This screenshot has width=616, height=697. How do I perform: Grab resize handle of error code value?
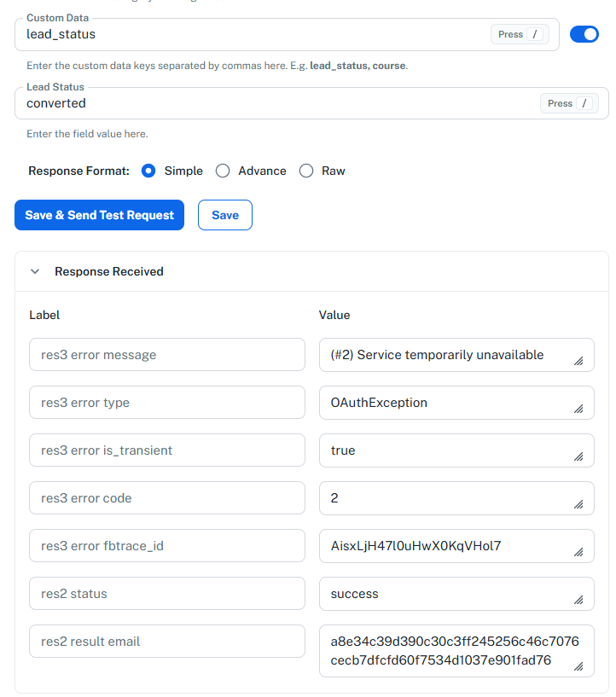tap(578, 504)
